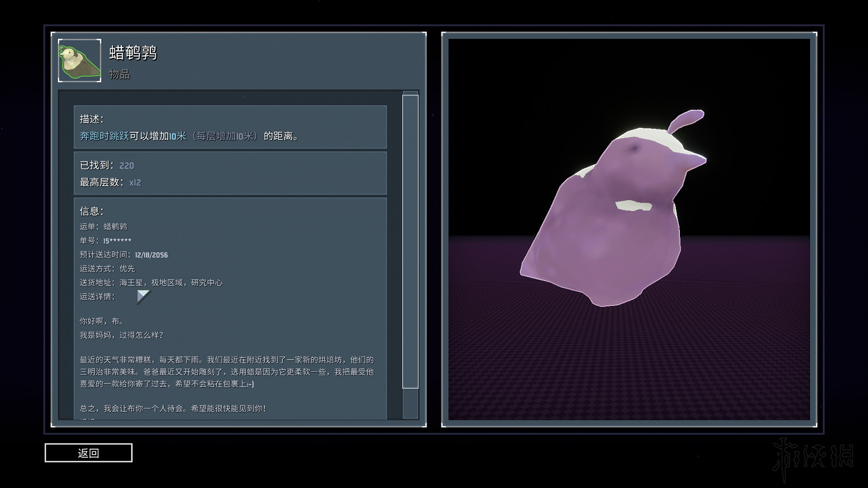Click the 物品 category label
The height and width of the screenshot is (488, 868).
point(119,75)
